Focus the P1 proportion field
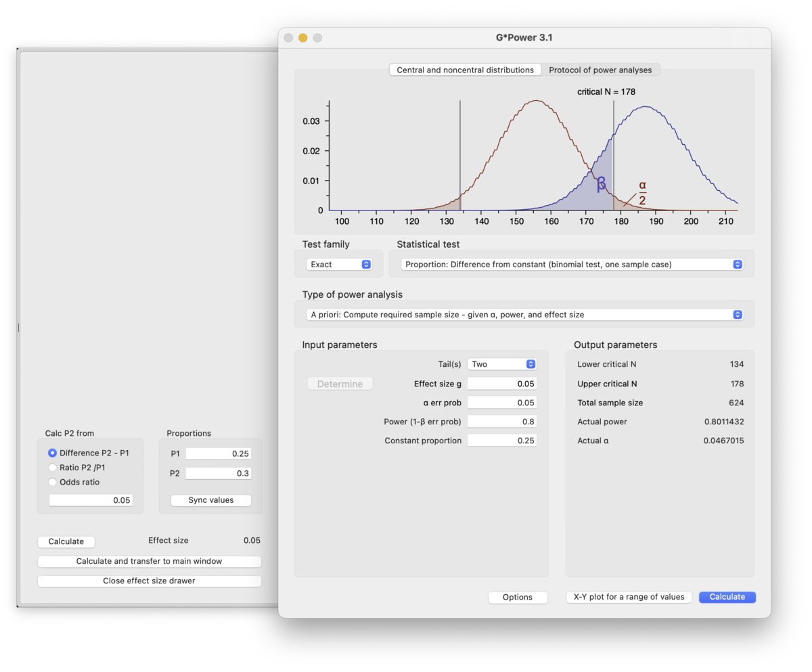This screenshot has height=672, width=812. 219,454
